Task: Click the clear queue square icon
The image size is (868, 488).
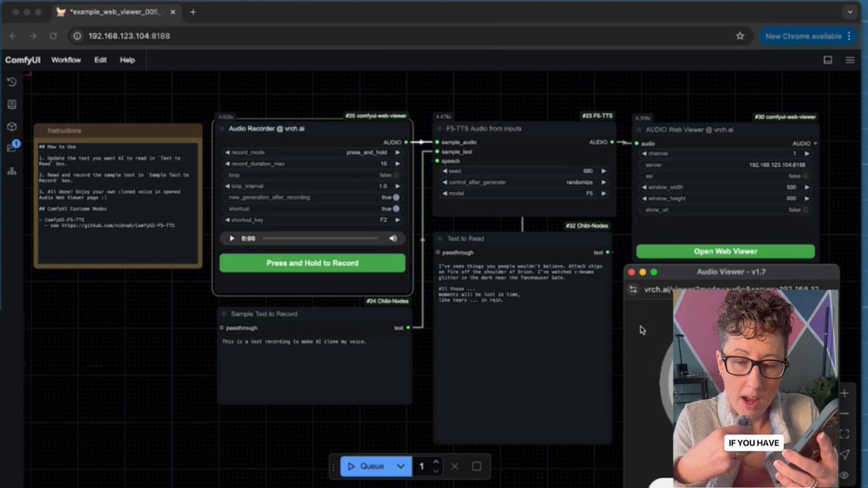Action: [477, 466]
